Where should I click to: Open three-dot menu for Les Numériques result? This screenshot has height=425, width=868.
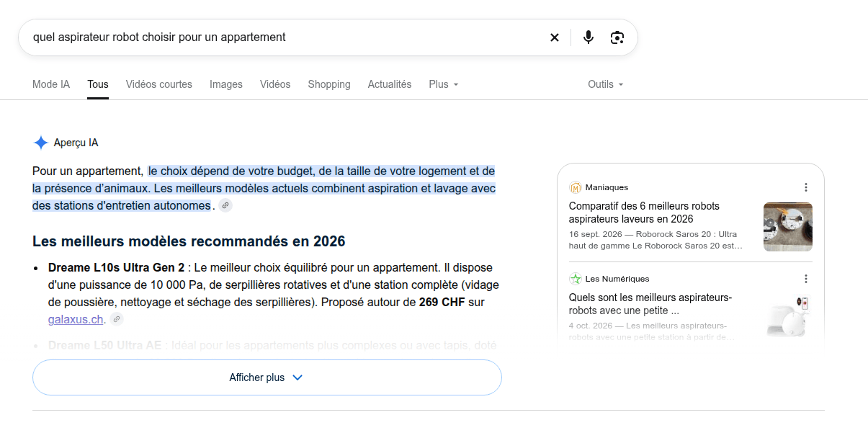click(x=806, y=279)
